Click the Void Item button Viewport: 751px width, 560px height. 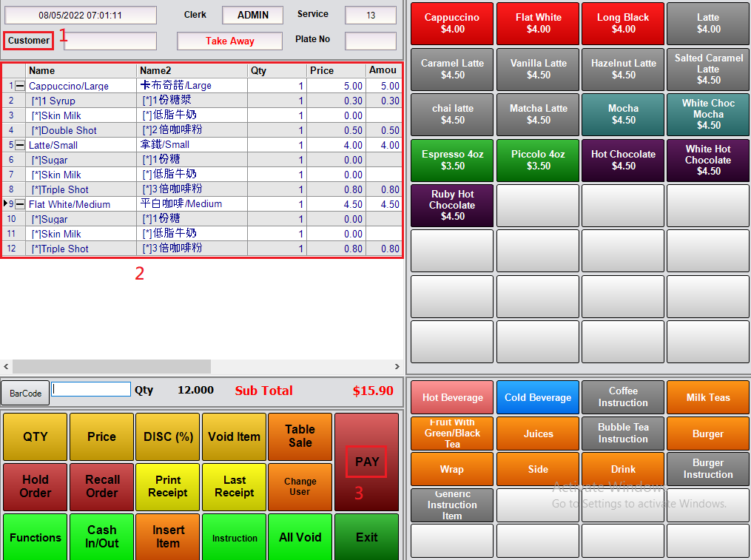(x=234, y=436)
